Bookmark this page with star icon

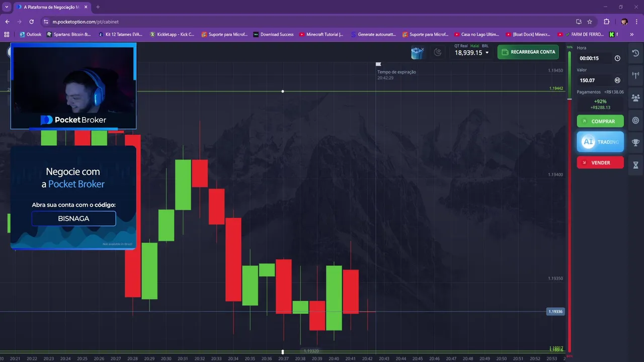(590, 22)
